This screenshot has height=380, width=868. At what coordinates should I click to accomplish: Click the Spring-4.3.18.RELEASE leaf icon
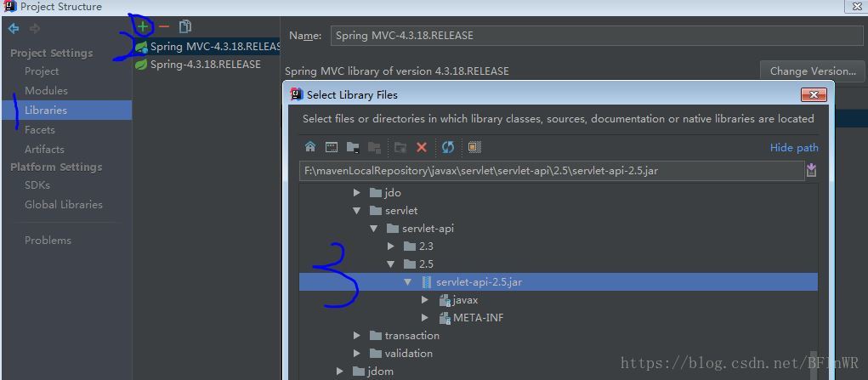(x=142, y=65)
